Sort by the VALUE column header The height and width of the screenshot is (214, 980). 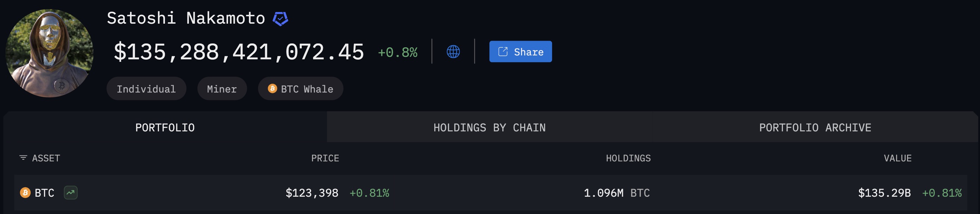[898, 158]
